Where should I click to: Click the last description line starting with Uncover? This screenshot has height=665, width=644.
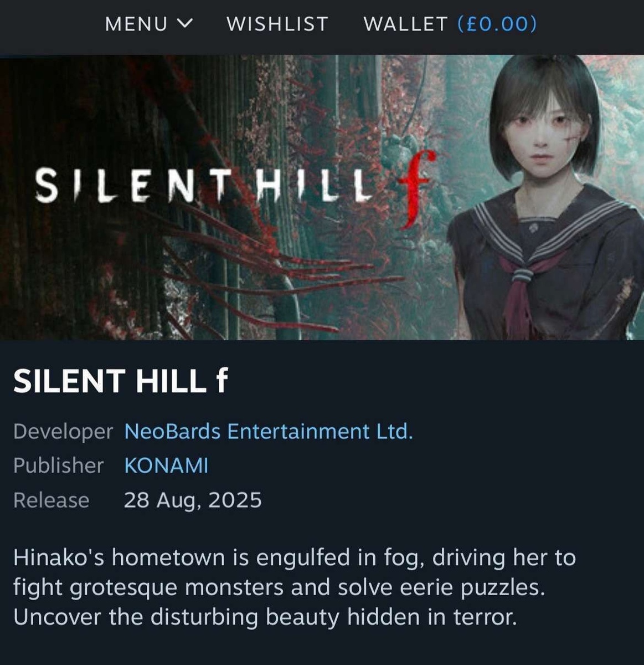click(x=265, y=617)
